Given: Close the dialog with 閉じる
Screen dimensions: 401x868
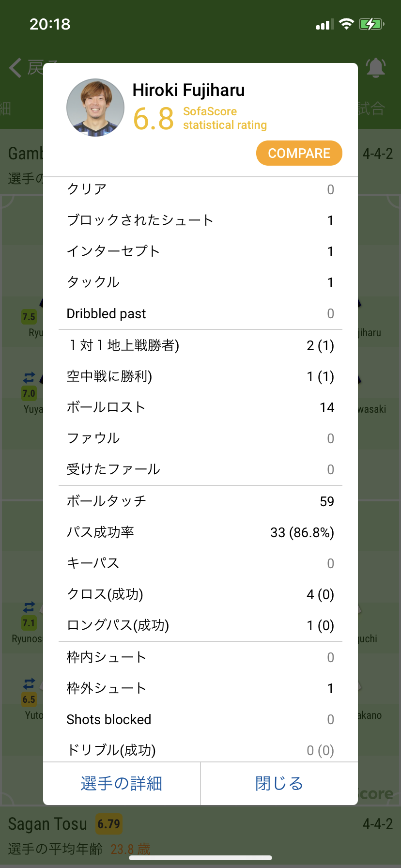Looking at the screenshot, I should 279,783.
